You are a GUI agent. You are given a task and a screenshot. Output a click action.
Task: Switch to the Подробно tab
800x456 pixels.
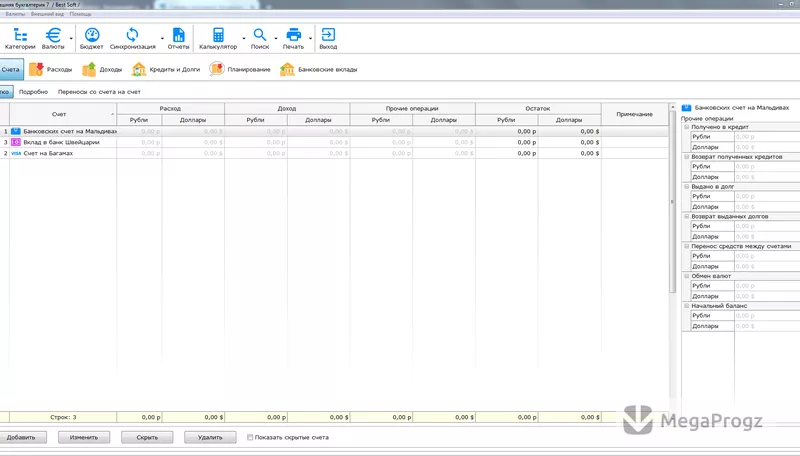click(33, 92)
